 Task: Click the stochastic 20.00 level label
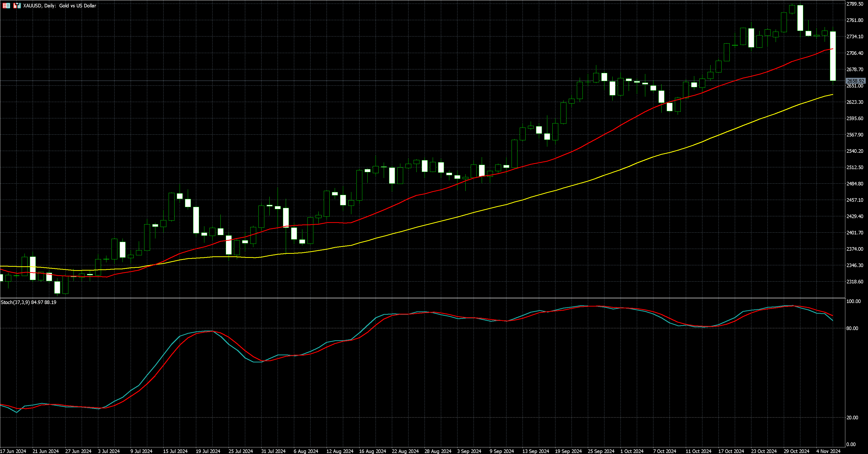852,418
